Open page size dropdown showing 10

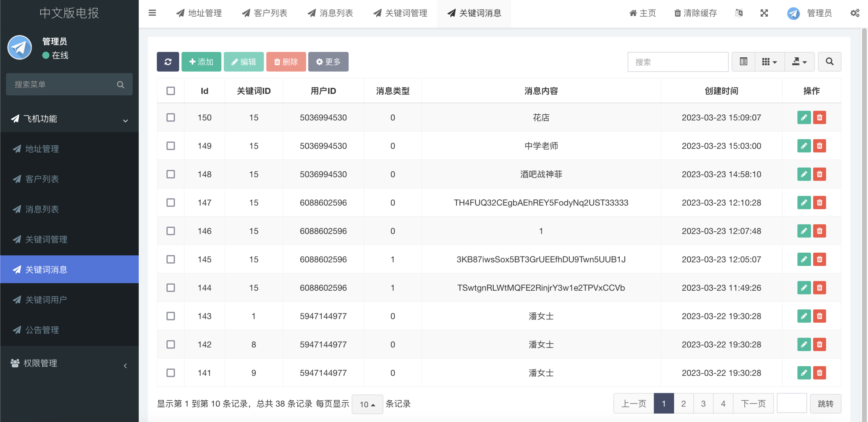(x=367, y=404)
